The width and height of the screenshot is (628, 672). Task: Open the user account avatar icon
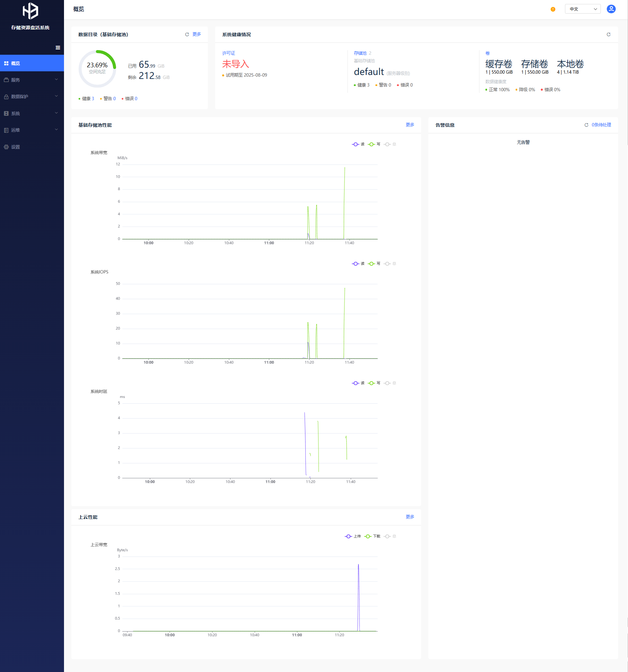[611, 9]
